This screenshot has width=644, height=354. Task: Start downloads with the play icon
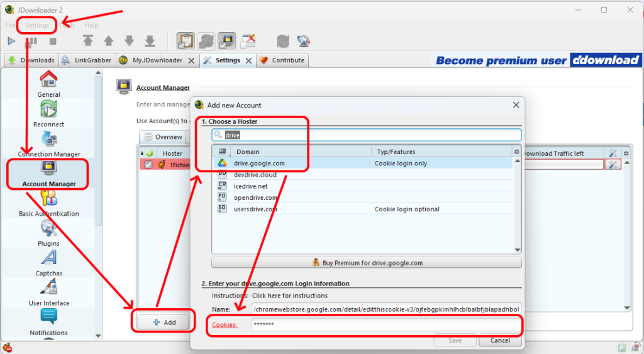[x=11, y=41]
